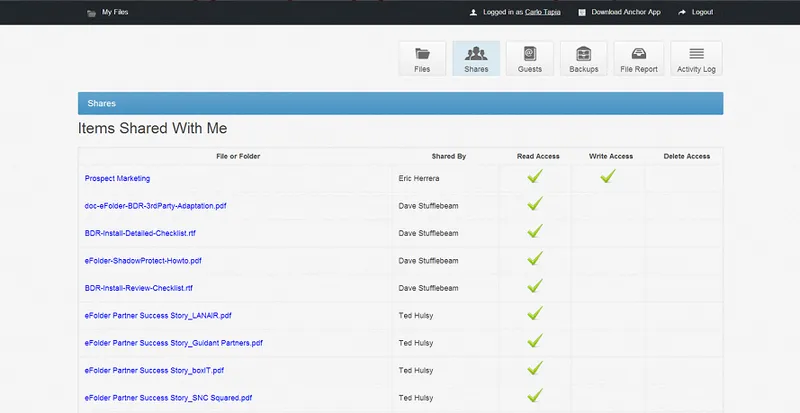Open Success Story_Guidant Partners.pdf
800x413 pixels.
pyautogui.click(x=173, y=343)
